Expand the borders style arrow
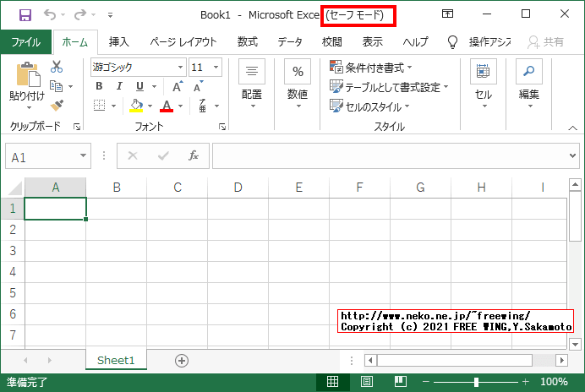This screenshot has width=585, height=392. [114, 106]
